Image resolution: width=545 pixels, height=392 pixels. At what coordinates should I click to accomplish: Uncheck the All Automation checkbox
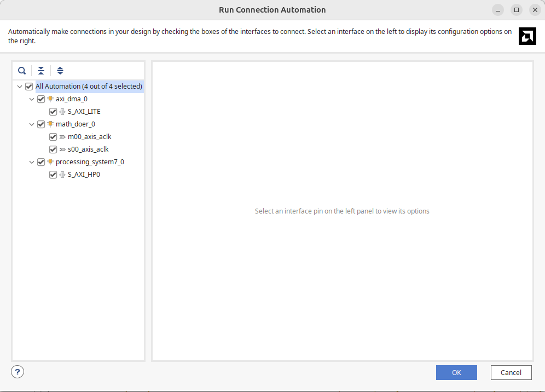tap(29, 87)
